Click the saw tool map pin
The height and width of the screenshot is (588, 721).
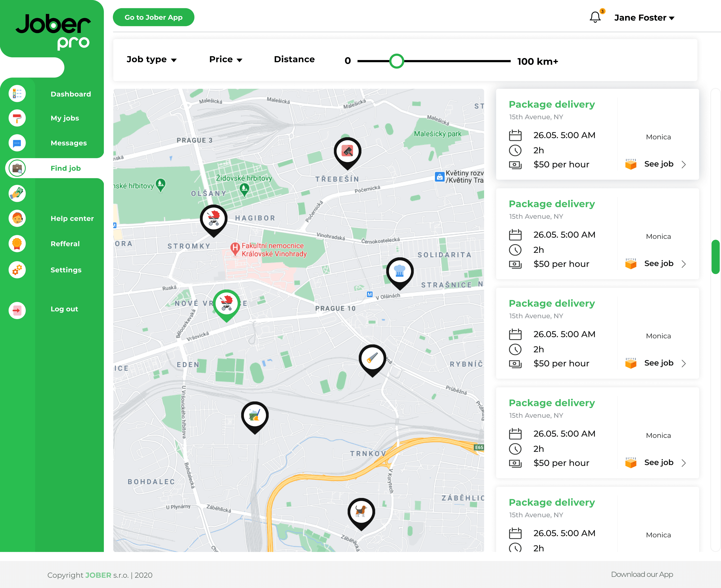click(372, 358)
